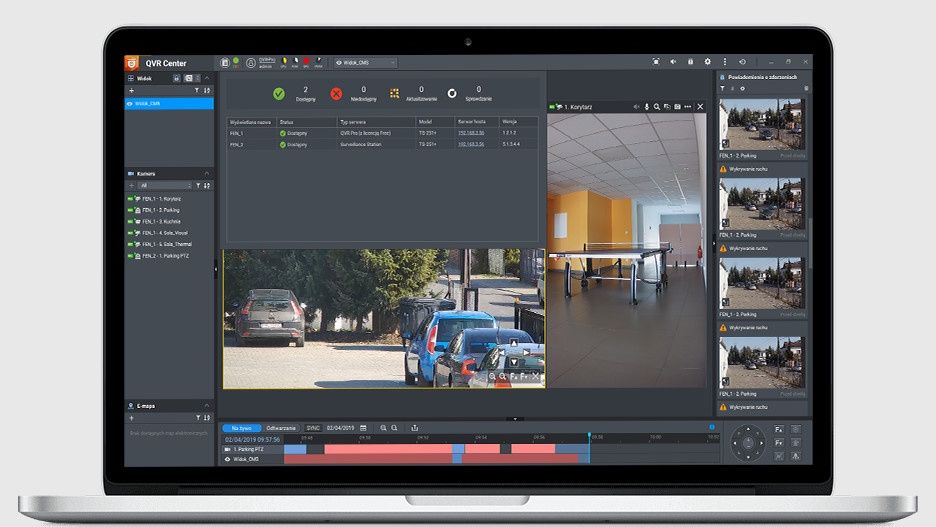This screenshot has width=936, height=527.
Task: Open digital zoom on 1. Korytarz camera
Action: (657, 107)
